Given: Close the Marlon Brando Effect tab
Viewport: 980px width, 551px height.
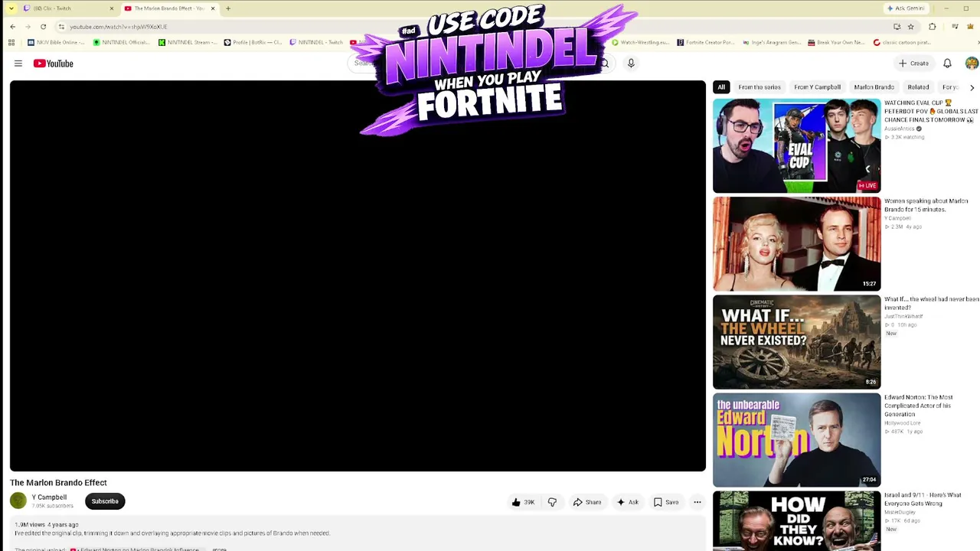Looking at the screenshot, I should [x=213, y=8].
